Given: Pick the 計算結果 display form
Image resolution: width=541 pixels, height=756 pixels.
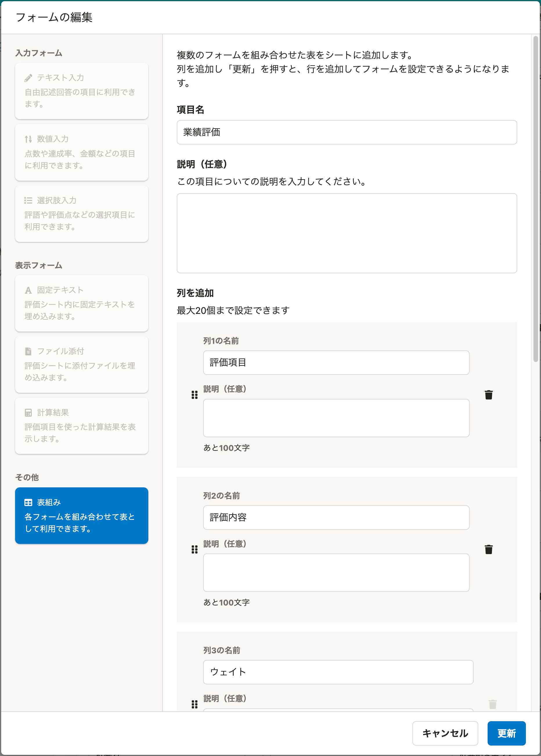Looking at the screenshot, I should pos(82,426).
